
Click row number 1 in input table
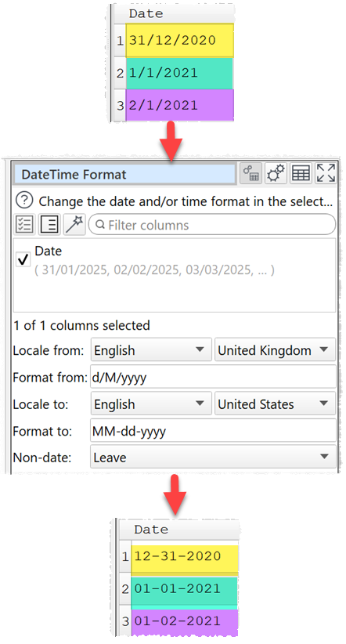click(x=120, y=41)
